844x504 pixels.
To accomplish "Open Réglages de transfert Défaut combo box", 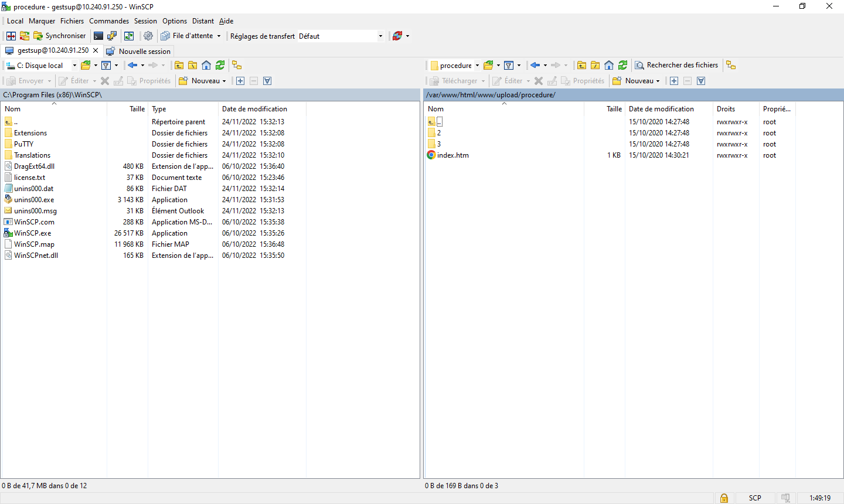I will point(341,36).
